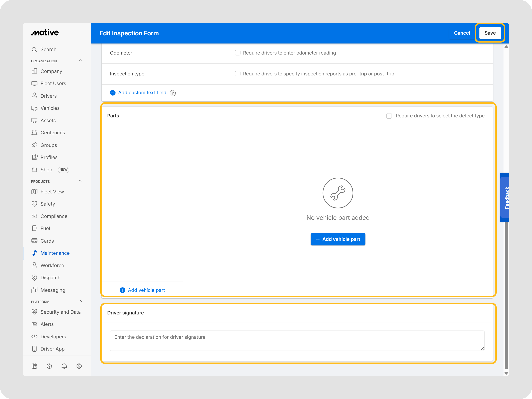Click the map location icon in sidebar footer
Image resolution: width=532 pixels, height=399 pixels.
click(34, 366)
